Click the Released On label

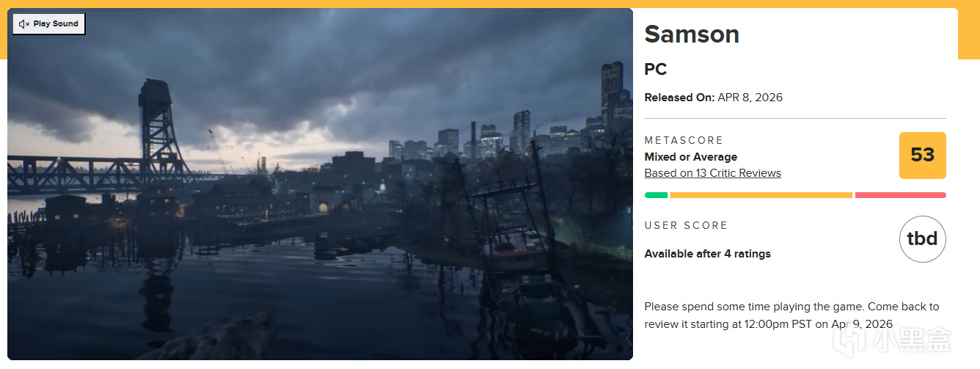(x=679, y=98)
